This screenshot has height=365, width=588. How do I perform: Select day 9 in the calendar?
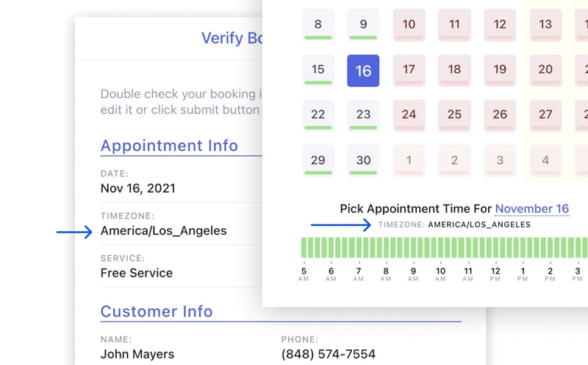tap(363, 25)
